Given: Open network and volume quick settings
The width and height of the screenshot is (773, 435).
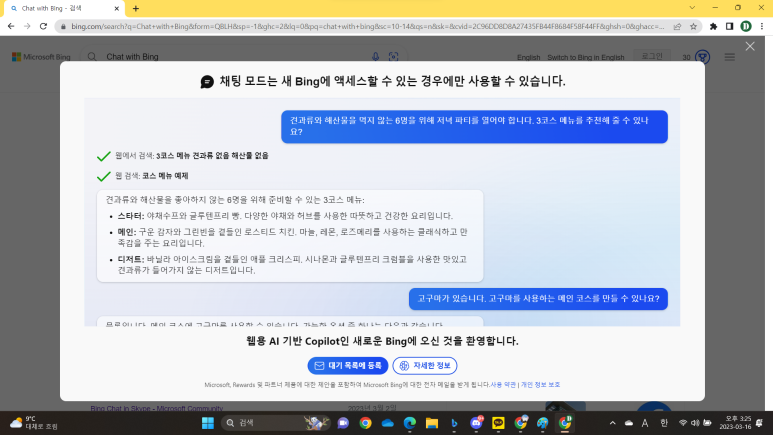Looking at the screenshot, I should point(695,423).
